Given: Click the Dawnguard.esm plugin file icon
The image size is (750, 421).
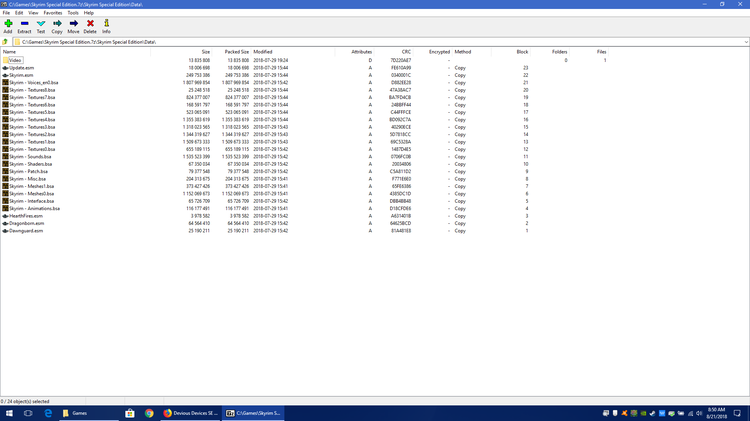Looking at the screenshot, I should click(5, 231).
